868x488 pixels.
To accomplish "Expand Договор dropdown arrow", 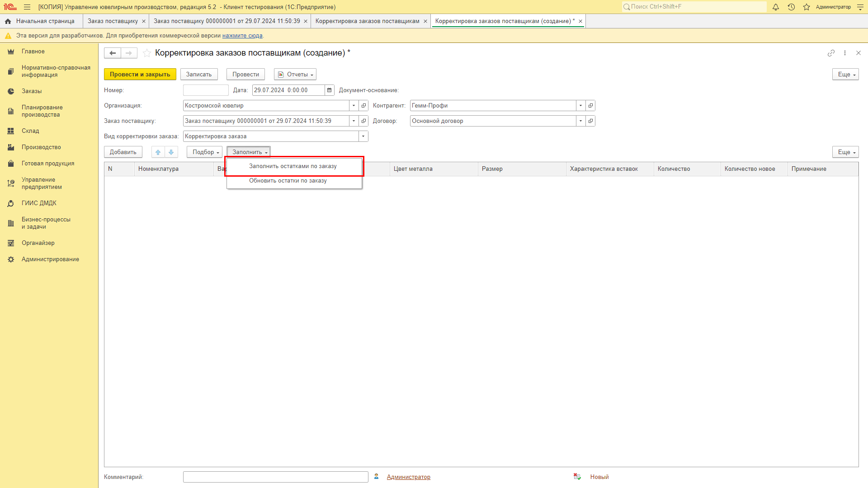I will pyautogui.click(x=581, y=121).
